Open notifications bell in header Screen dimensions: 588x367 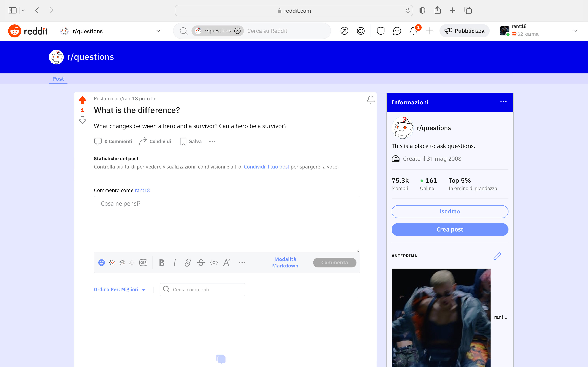413,31
